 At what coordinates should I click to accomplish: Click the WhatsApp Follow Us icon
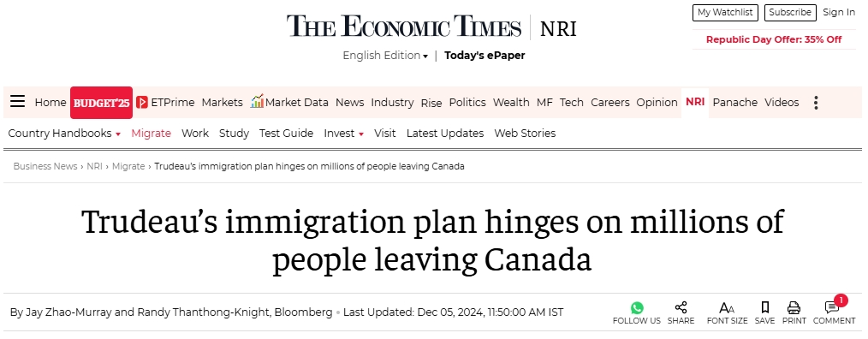click(637, 308)
